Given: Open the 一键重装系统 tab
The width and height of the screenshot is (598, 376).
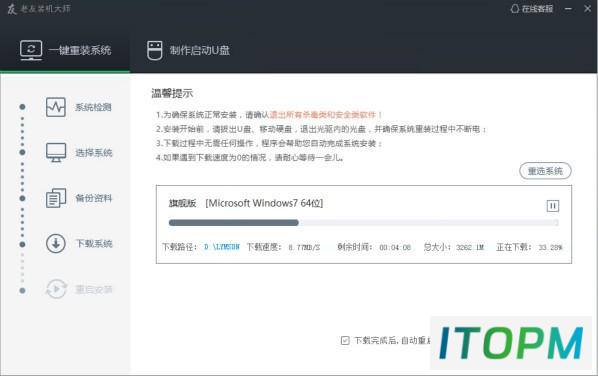Looking at the screenshot, I should click(65, 50).
